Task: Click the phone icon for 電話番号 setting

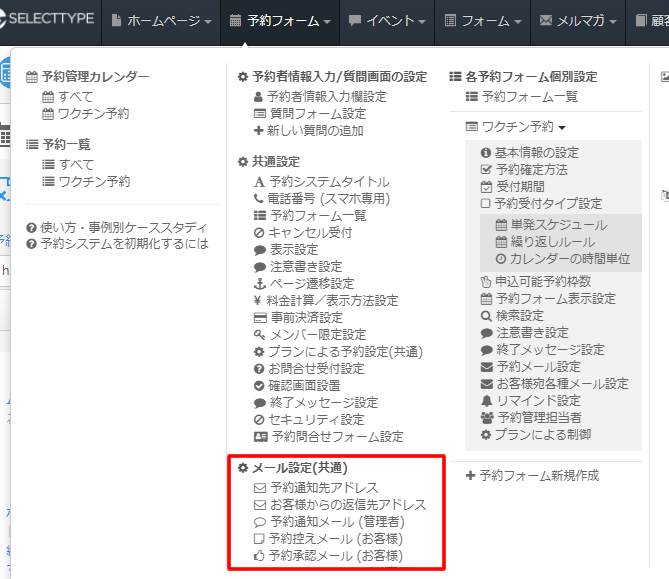Action: point(259,199)
